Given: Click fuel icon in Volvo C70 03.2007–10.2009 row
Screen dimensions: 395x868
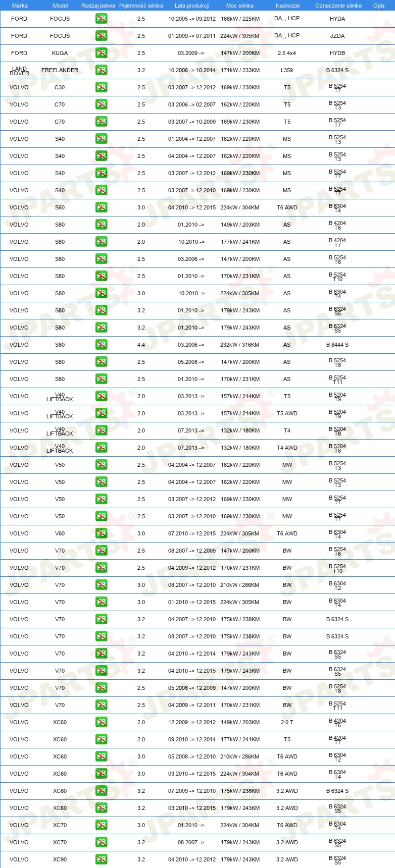Looking at the screenshot, I should 101,122.
